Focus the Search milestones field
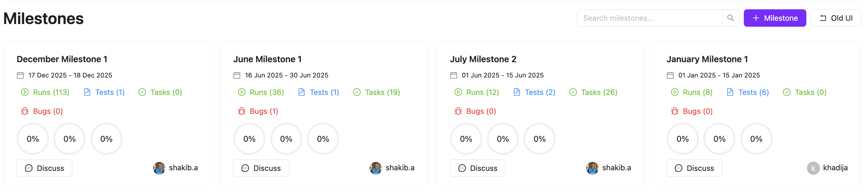The height and width of the screenshot is (194, 868). click(x=649, y=18)
